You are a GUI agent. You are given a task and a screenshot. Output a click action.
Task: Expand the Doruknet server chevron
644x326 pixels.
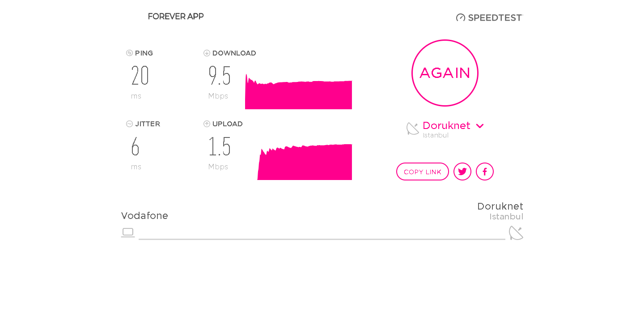[480, 126]
